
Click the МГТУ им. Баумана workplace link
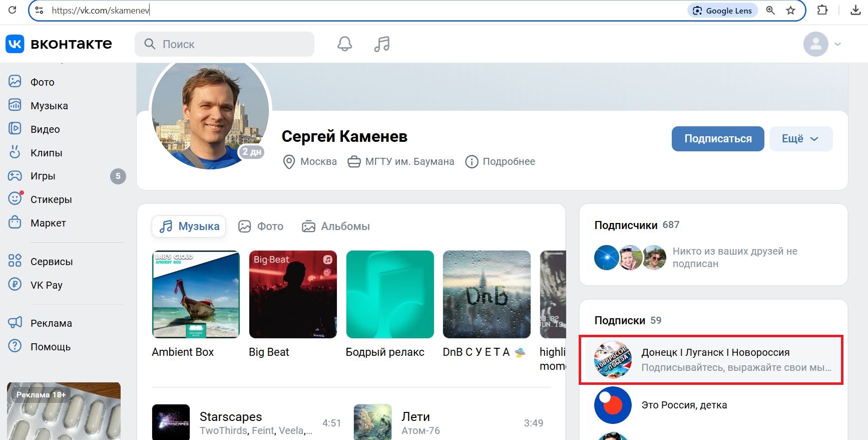tap(401, 161)
